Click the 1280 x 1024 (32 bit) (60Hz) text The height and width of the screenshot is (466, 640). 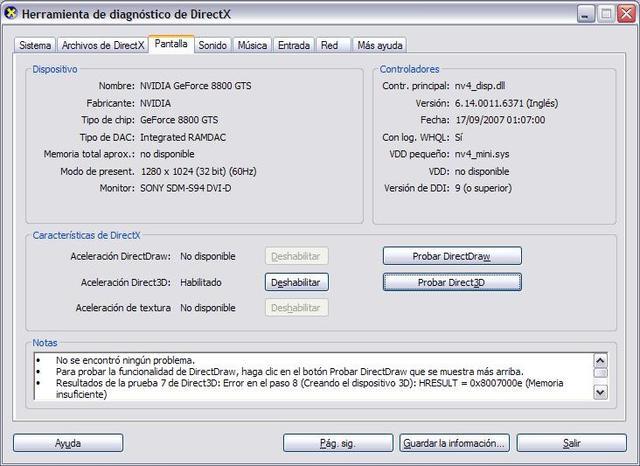click(199, 171)
